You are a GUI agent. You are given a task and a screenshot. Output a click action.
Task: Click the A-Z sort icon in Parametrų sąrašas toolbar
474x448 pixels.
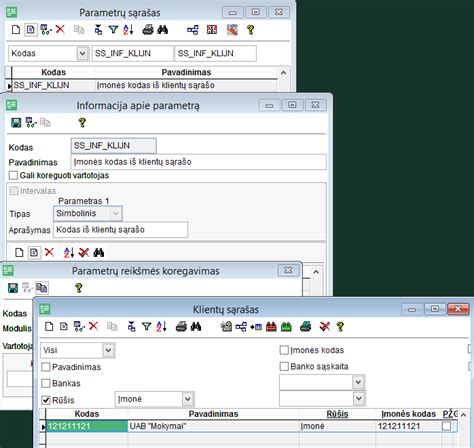click(x=128, y=29)
